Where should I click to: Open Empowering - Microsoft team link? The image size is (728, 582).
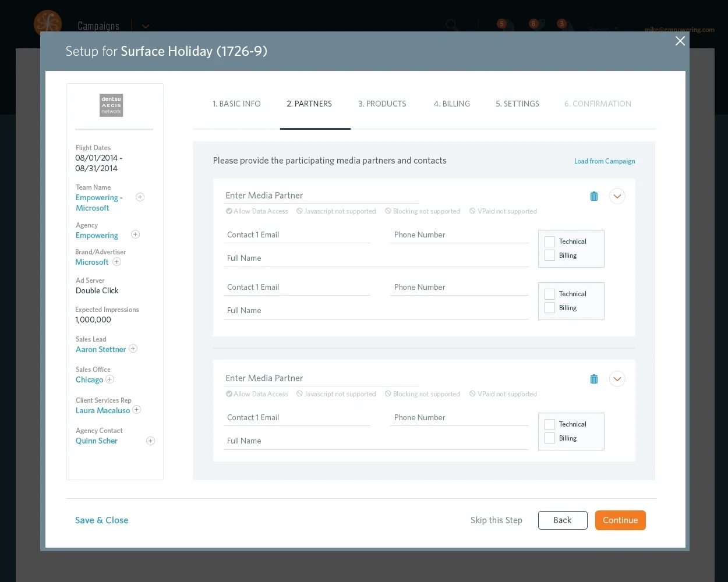pyautogui.click(x=99, y=203)
